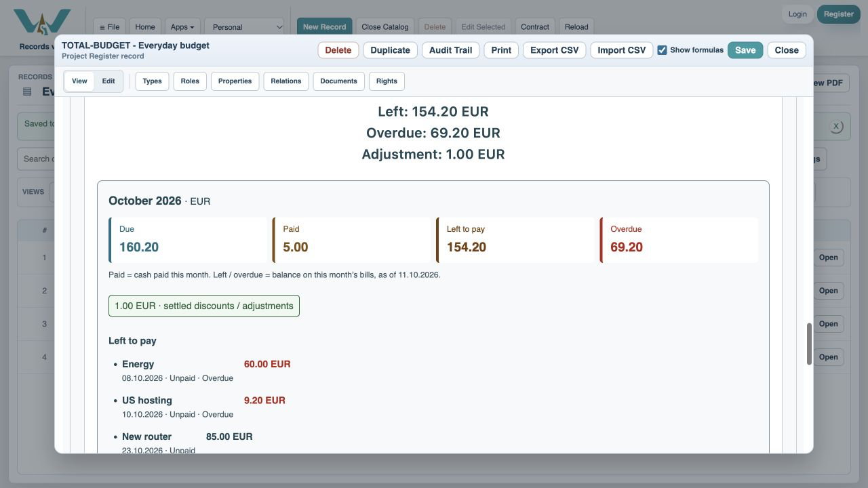Screen dimensions: 868x488
Task: Open the Apps dropdown menu
Action: pos(182,27)
